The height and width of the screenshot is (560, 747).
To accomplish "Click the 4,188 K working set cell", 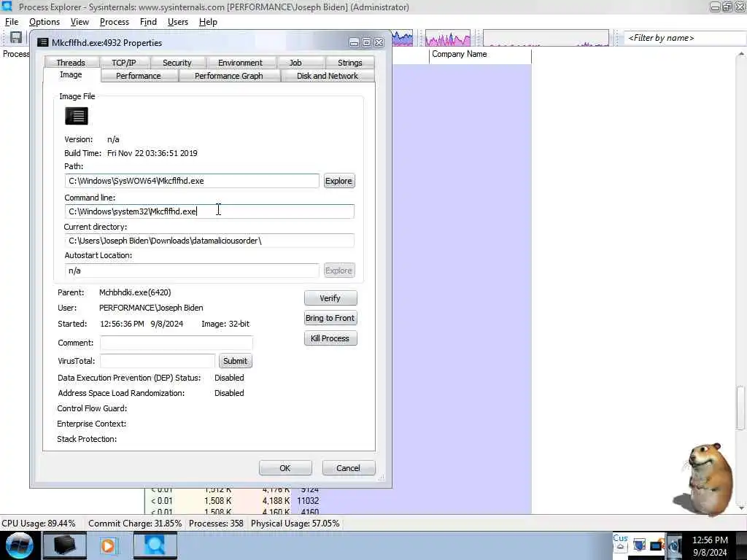I will [x=276, y=501].
